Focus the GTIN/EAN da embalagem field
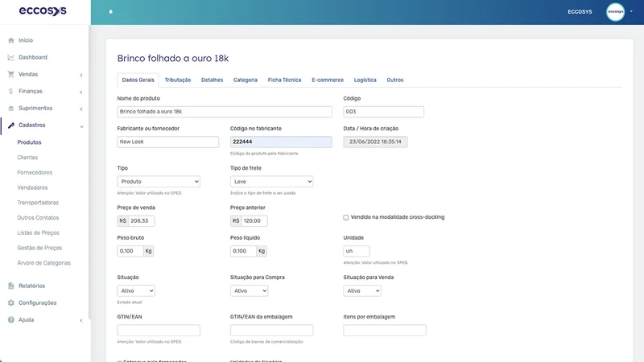Image resolution: width=644 pixels, height=362 pixels. coord(271,331)
